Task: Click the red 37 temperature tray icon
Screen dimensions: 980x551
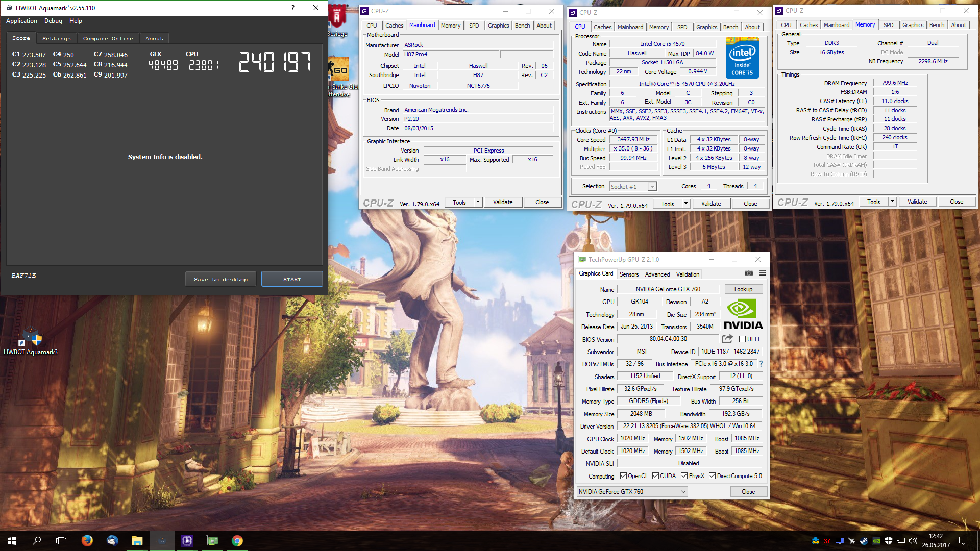Action: click(x=827, y=541)
